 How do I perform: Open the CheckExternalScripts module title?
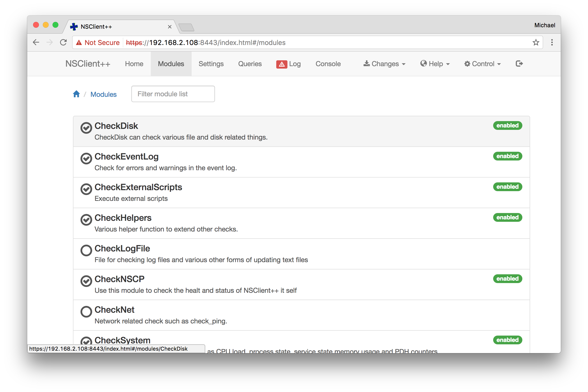138,187
